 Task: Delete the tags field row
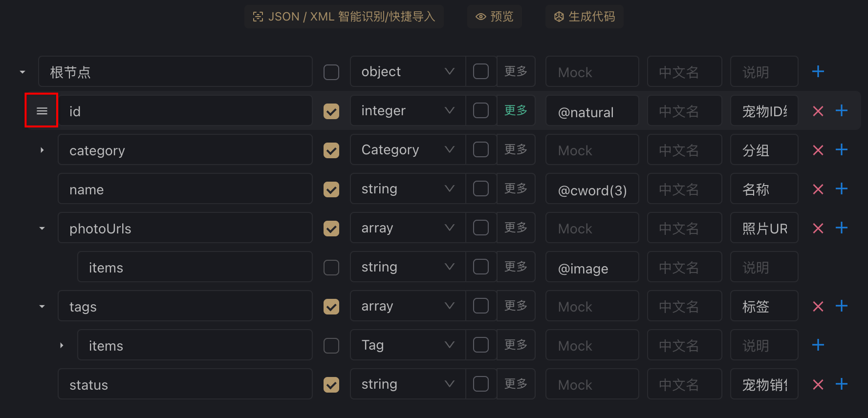[x=818, y=306]
